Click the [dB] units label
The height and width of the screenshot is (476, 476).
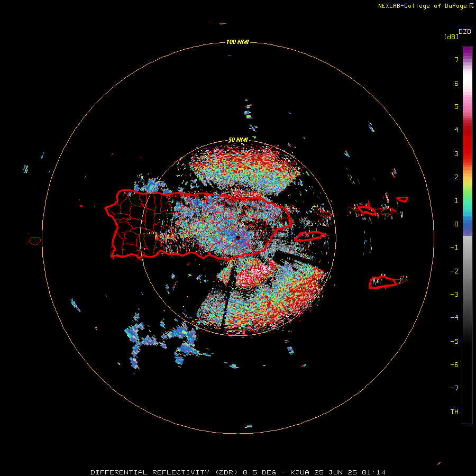451,36
